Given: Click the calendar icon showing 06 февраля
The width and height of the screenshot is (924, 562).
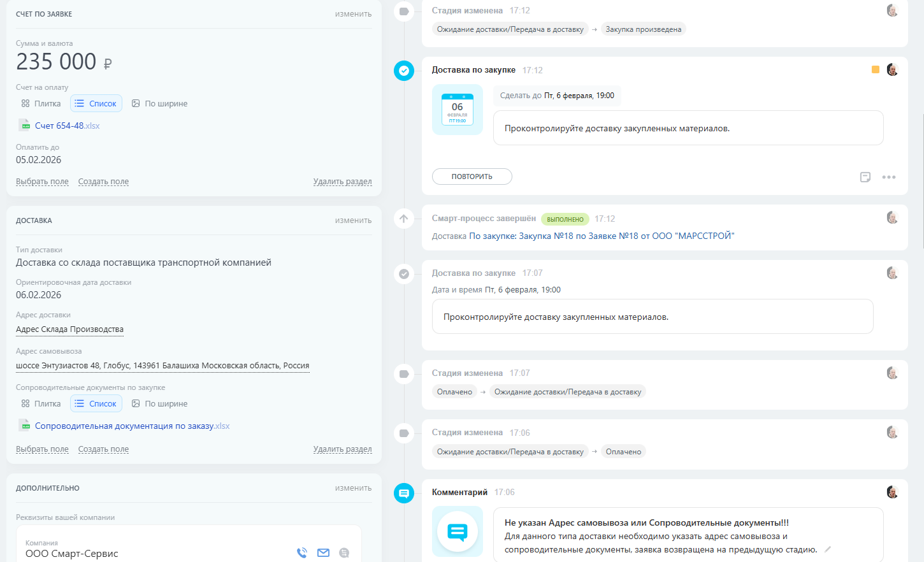Looking at the screenshot, I should 458,110.
